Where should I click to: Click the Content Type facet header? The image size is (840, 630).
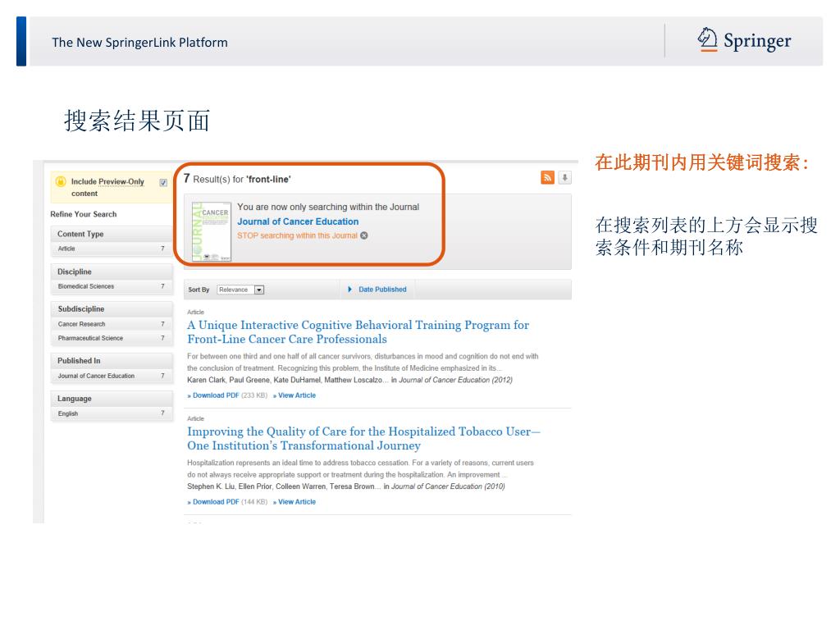(112, 234)
